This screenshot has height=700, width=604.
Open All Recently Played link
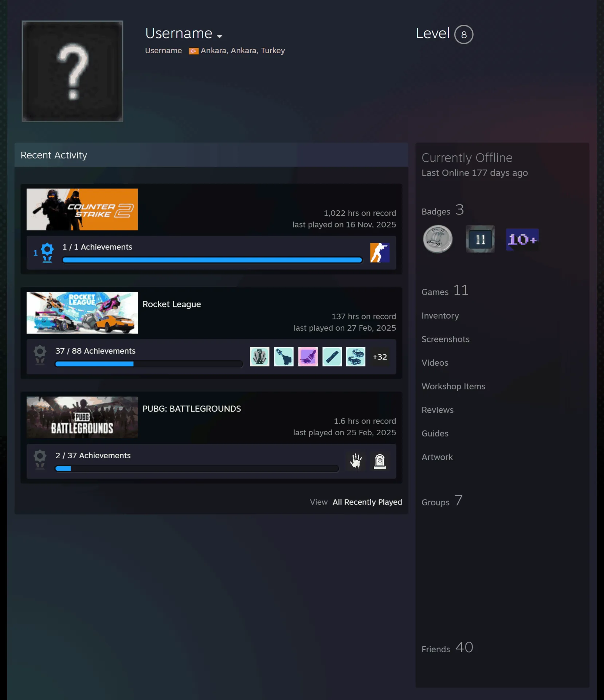coord(367,502)
